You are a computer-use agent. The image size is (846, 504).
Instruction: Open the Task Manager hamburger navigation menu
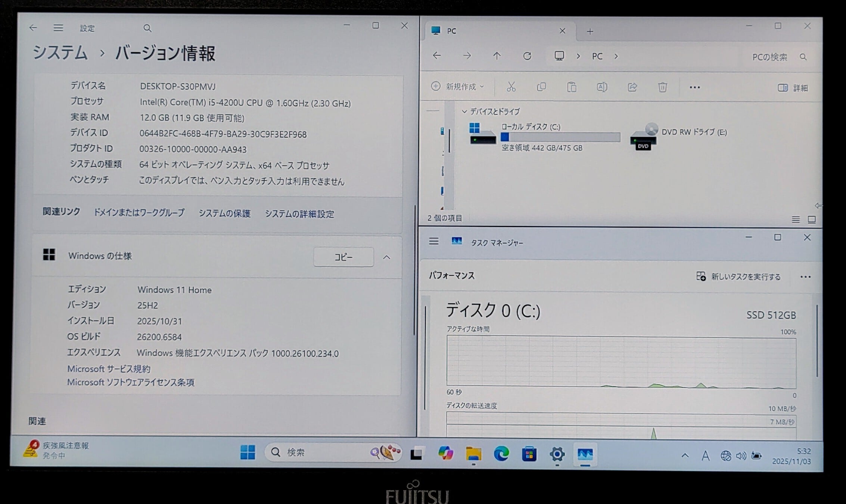[433, 241]
